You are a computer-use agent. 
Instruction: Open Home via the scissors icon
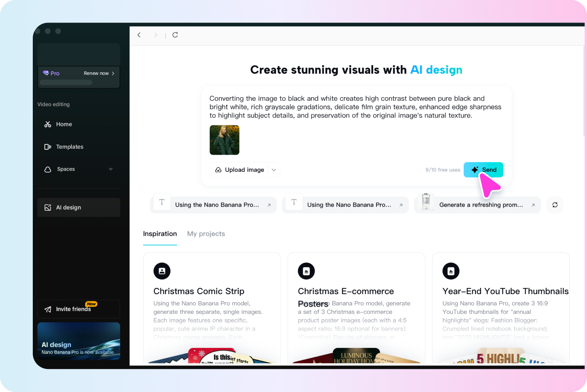pyautogui.click(x=48, y=124)
